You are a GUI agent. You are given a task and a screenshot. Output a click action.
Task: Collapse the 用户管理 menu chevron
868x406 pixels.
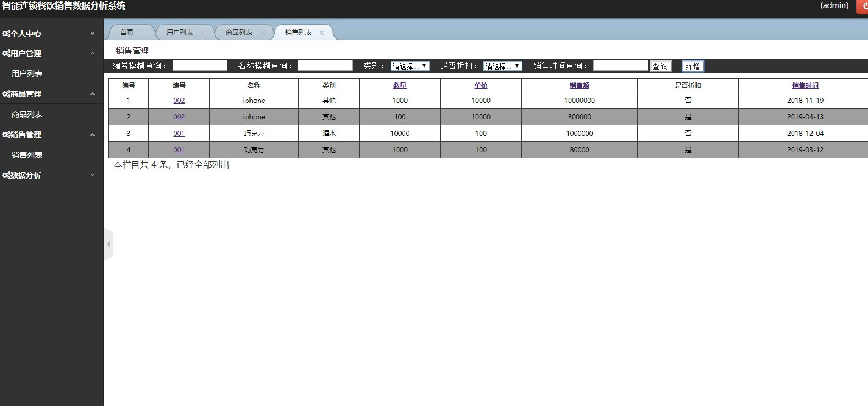pos(92,53)
